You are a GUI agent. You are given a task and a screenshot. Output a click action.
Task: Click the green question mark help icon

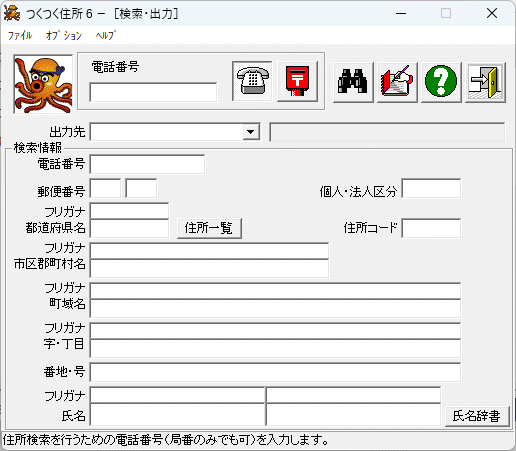(x=441, y=82)
